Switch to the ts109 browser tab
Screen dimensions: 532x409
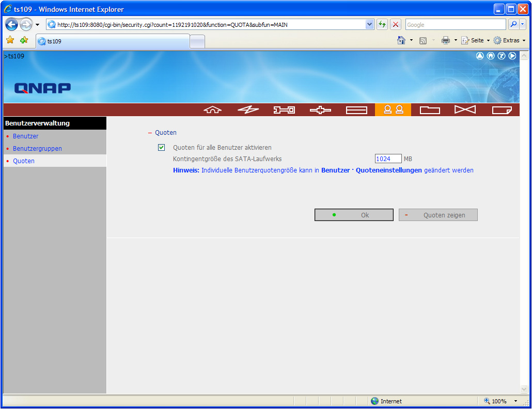coord(113,41)
